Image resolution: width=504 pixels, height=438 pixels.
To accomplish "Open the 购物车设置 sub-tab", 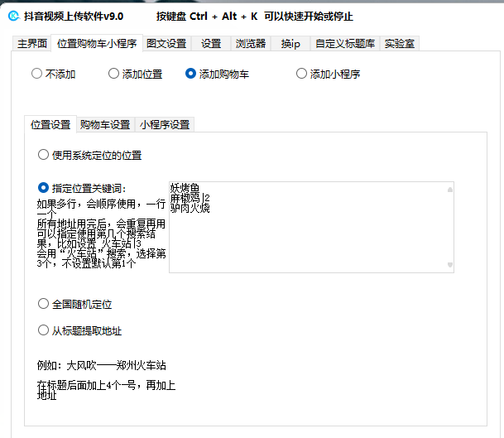I will pos(105,124).
